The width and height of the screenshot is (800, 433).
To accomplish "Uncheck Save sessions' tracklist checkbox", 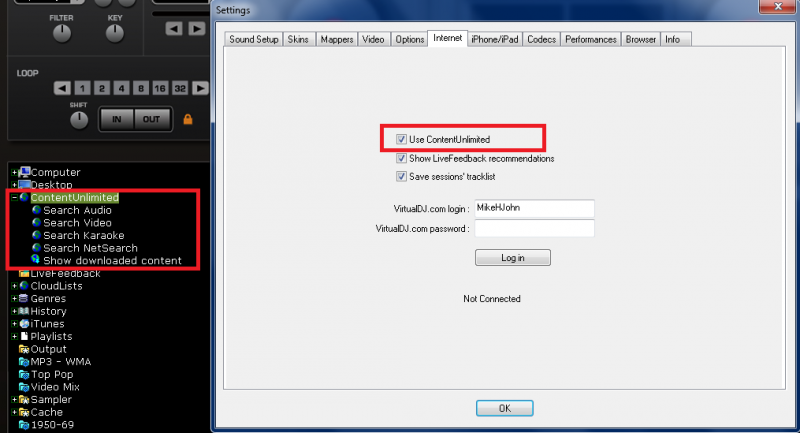I will click(x=402, y=176).
